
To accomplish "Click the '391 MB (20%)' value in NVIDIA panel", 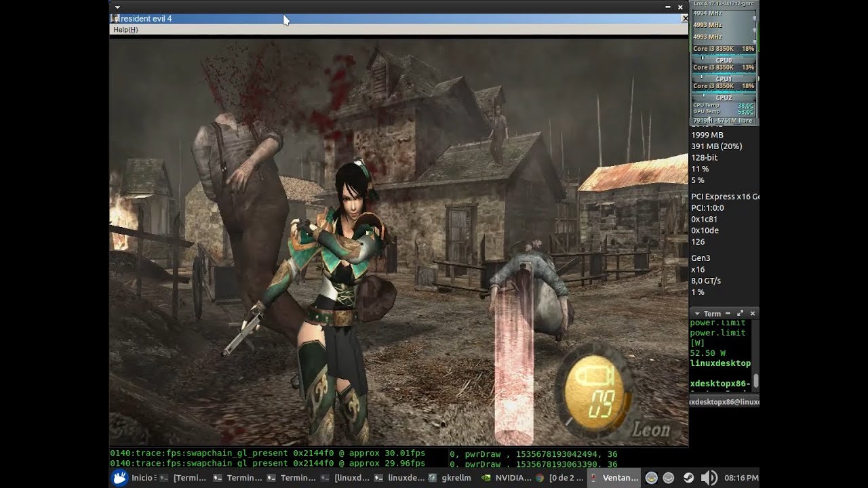I will coord(716,146).
